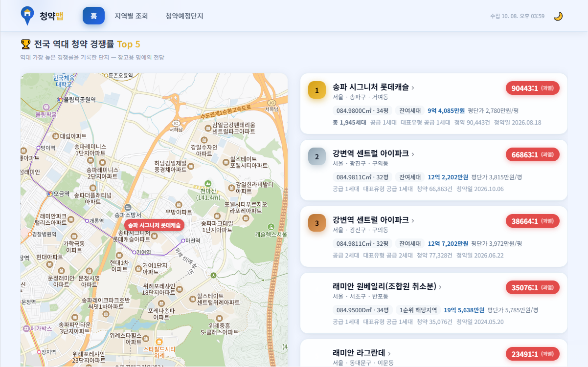Viewport: 588px width, 367px height.
Task: Click the 서하남 IC marker on map
Action: click(176, 123)
